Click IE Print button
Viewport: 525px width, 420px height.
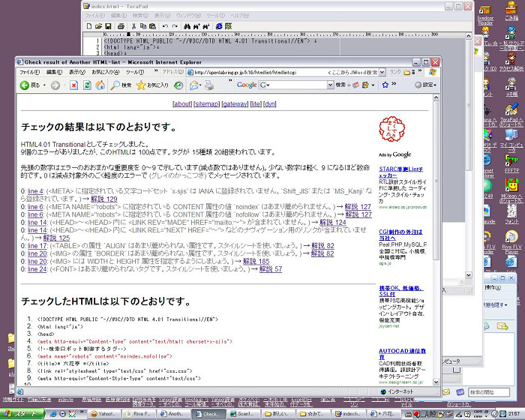pos(209,85)
